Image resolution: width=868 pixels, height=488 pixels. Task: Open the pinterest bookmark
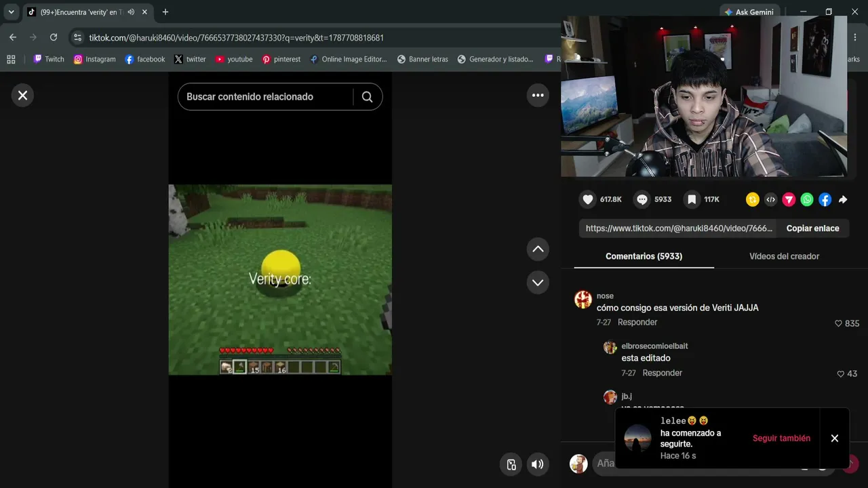pyautogui.click(x=281, y=59)
